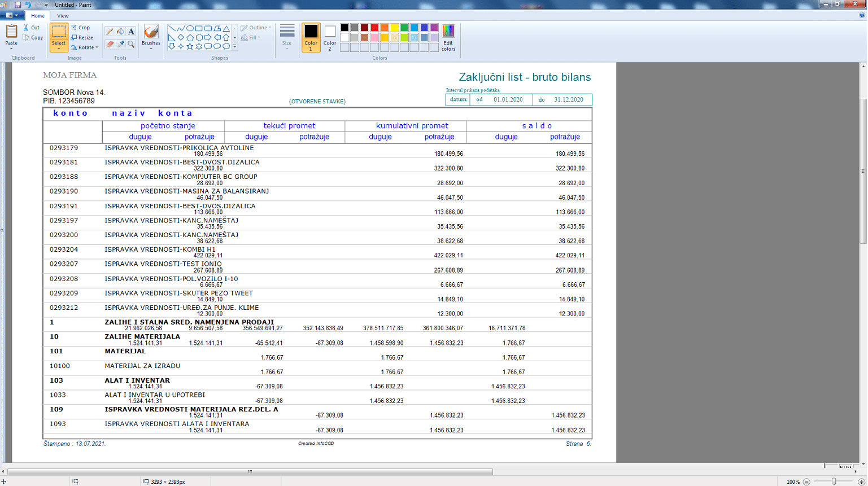Open the Resize dialog
Image resolution: width=868 pixels, height=486 pixels.
tap(82, 37)
